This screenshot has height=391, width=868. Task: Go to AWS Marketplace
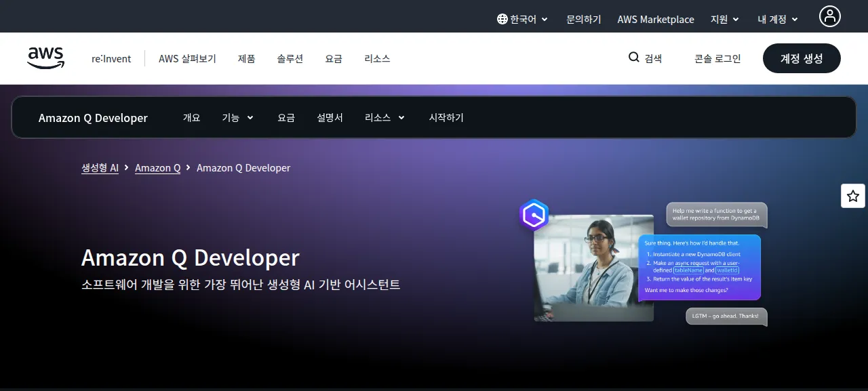tap(656, 20)
